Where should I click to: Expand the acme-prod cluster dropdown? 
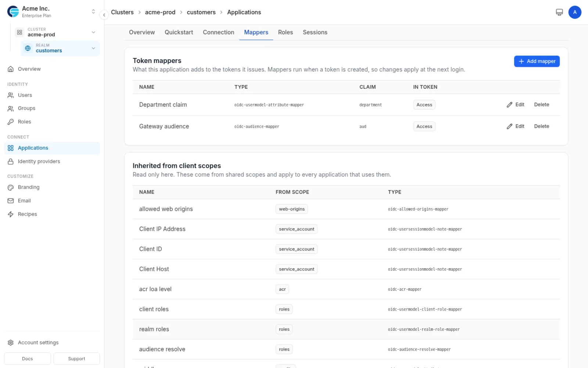tap(93, 32)
